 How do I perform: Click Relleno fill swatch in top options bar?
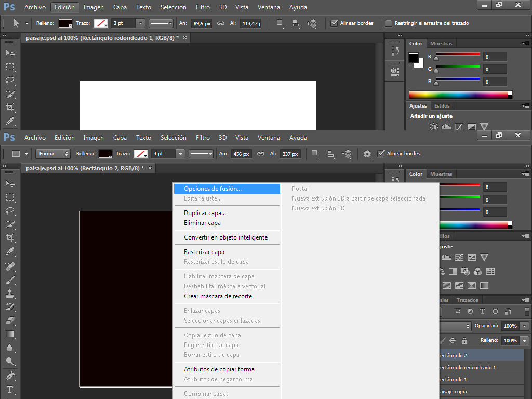65,23
